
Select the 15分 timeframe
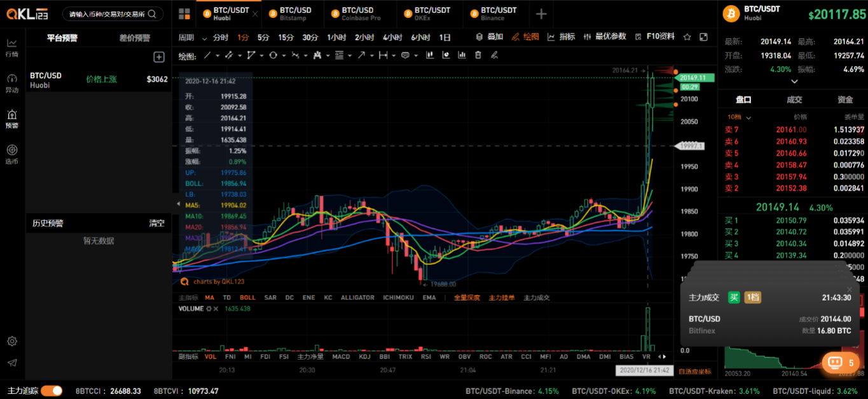286,37
